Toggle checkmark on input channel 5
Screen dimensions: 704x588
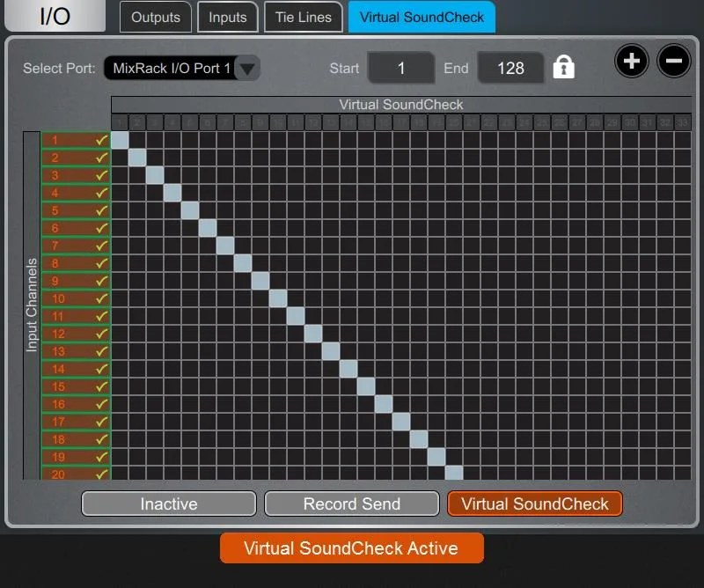point(102,210)
